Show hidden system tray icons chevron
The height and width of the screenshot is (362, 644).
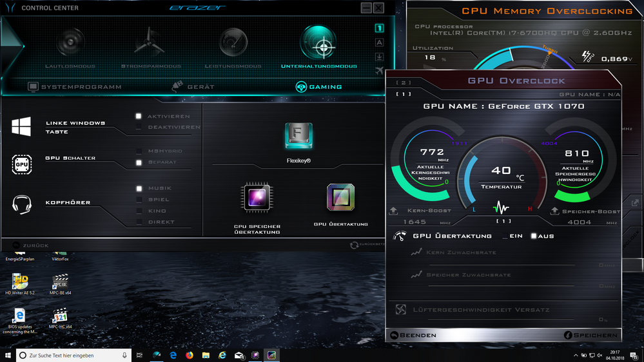[576, 355]
